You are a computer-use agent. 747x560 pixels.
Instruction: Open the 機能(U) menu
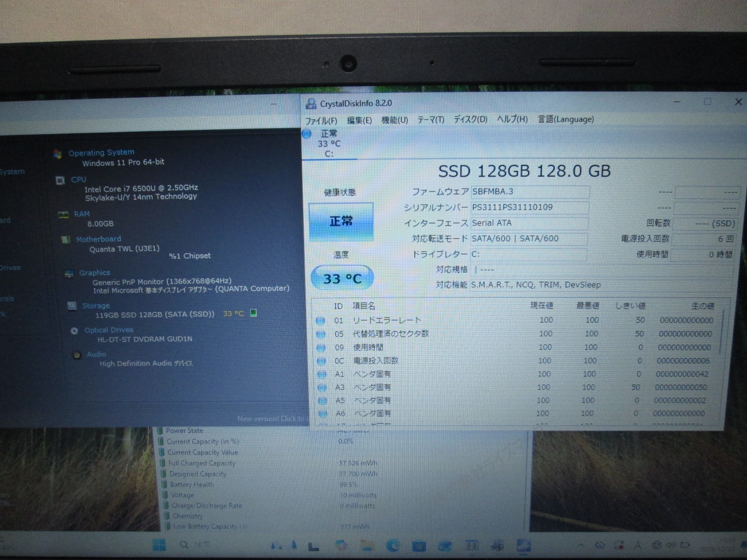point(395,120)
